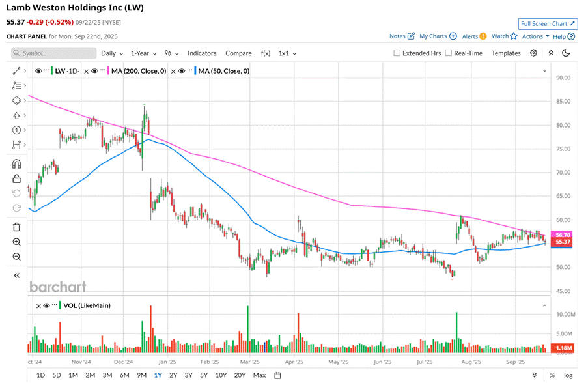Collapse the drawing tools sidebar
The width and height of the screenshot is (588, 383).
[16, 276]
